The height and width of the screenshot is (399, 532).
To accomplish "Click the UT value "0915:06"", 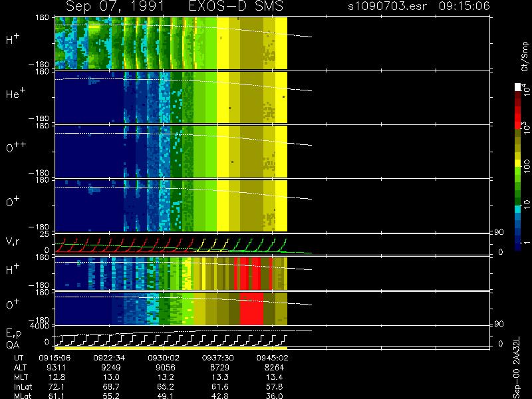I will pyautogui.click(x=55, y=358).
